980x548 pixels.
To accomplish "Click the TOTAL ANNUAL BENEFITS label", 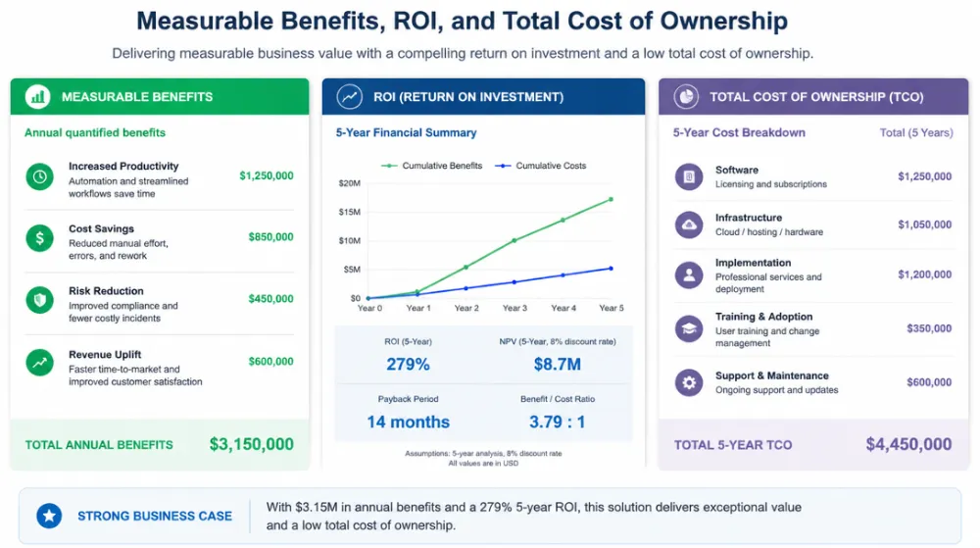I will (99, 445).
